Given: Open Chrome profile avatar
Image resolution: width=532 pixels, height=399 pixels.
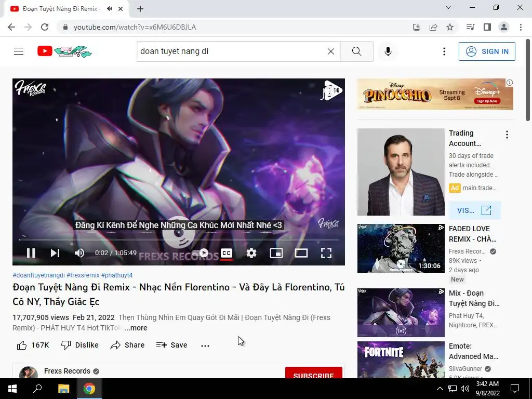Looking at the screenshot, I should pyautogui.click(x=504, y=27).
